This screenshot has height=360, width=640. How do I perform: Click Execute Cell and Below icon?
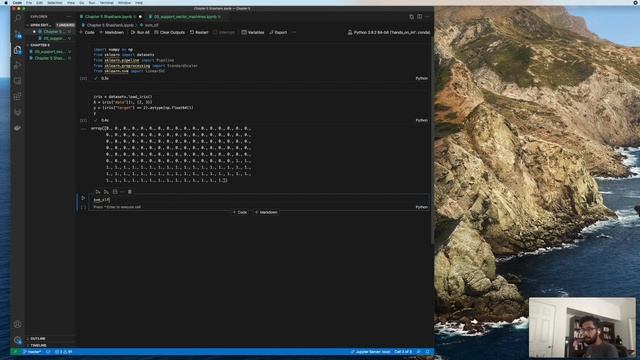106,191
